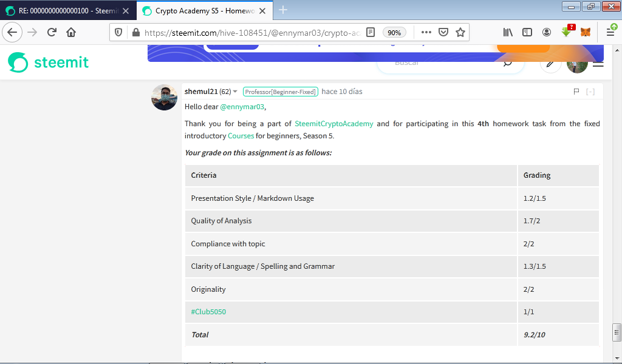Click the scrollbar up arrow

pyautogui.click(x=617, y=50)
